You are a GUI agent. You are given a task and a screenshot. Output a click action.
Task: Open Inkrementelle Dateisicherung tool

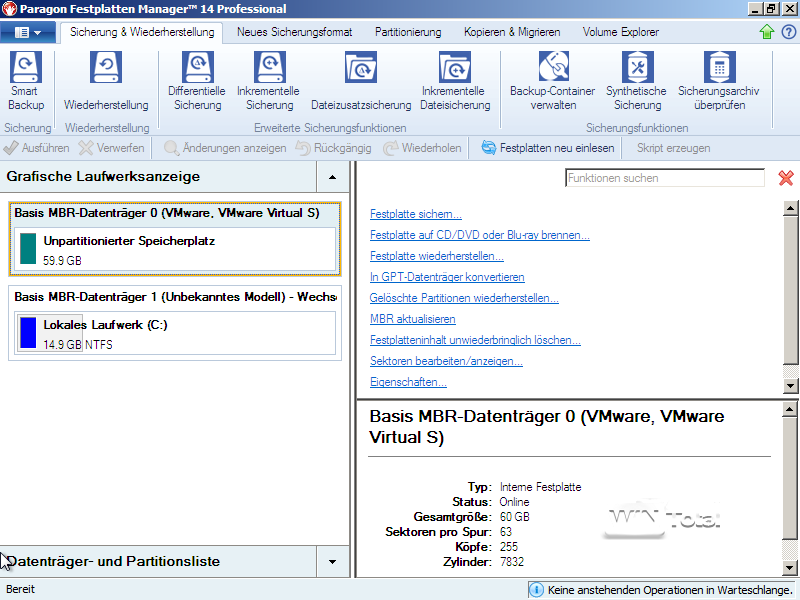click(455, 82)
